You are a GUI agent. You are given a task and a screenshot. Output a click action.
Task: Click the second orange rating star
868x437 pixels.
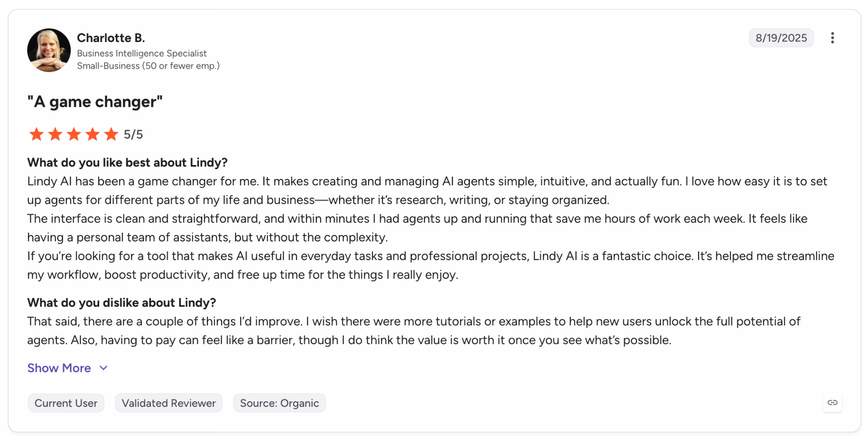[x=55, y=134]
